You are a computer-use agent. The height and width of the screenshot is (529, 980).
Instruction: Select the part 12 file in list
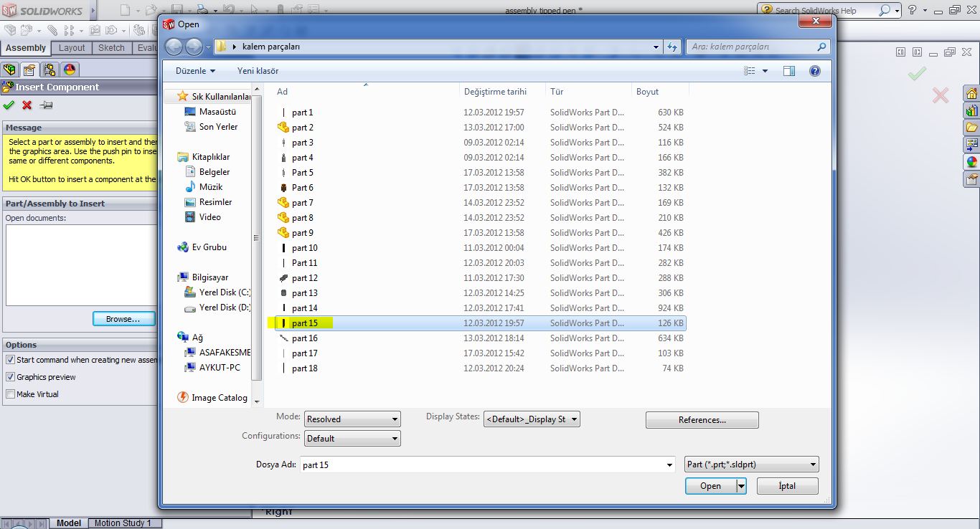click(x=304, y=278)
